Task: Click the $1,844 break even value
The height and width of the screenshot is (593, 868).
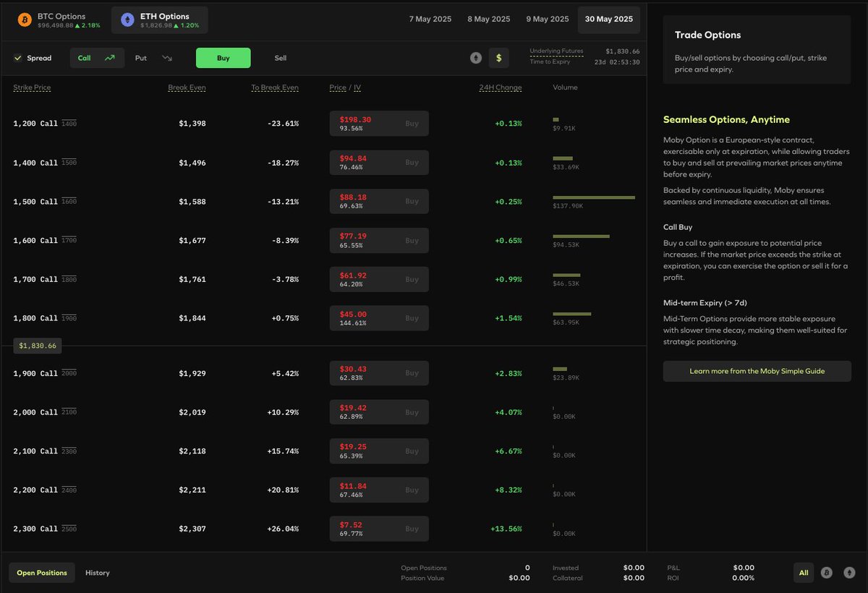Action: 192,318
